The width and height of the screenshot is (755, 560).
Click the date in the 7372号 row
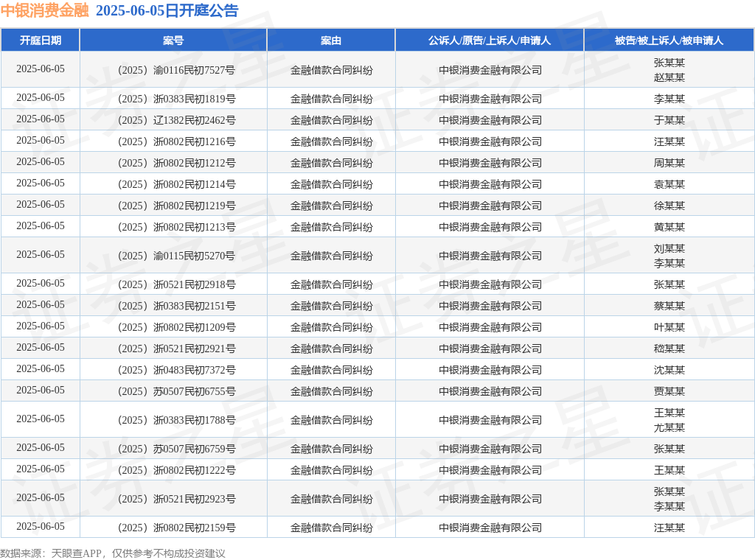(41, 368)
